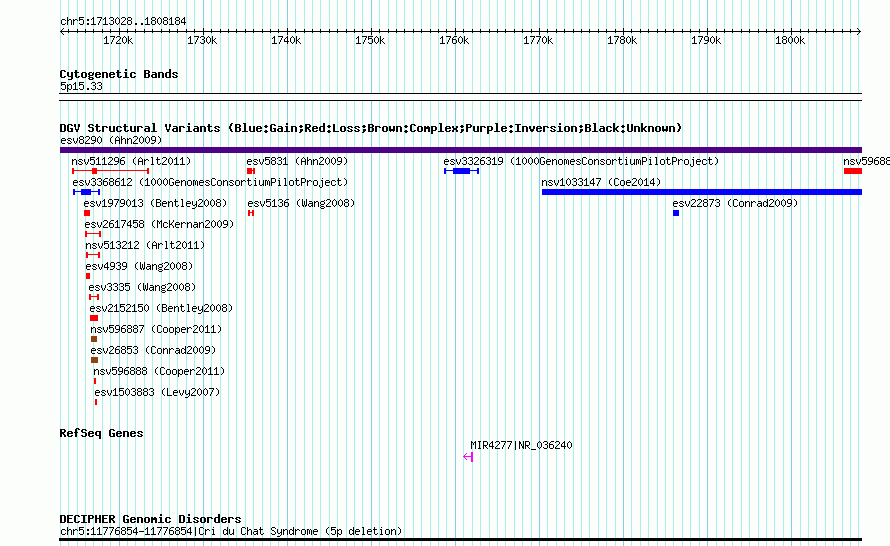Select the DECIPHER Genomic Disorders track title
Viewport: 890px width, 546px height.
coord(150,519)
